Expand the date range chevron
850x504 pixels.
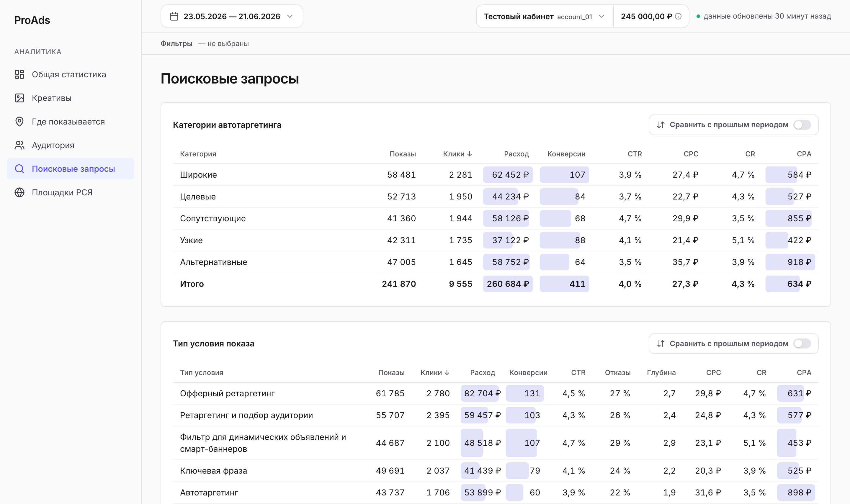point(290,16)
